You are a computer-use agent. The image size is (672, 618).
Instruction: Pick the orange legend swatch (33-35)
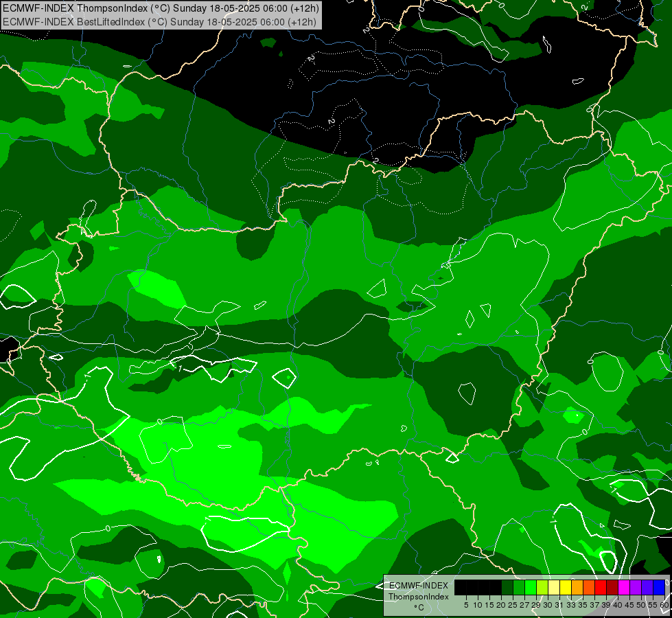pos(577,588)
